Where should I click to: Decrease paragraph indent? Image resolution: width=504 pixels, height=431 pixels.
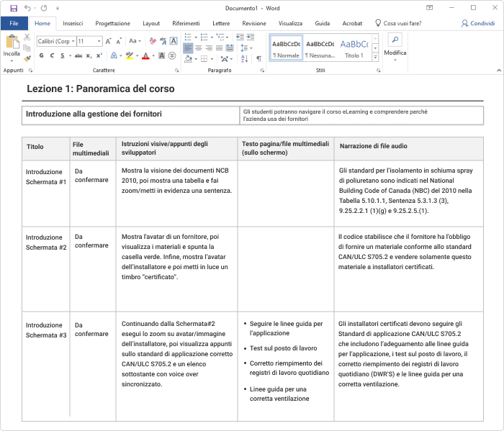coord(240,37)
